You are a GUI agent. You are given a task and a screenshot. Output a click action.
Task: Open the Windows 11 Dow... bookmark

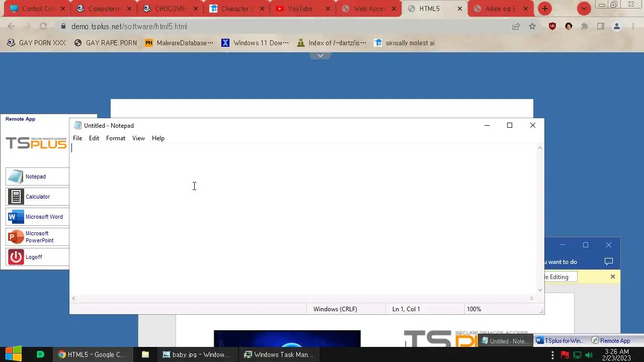coord(255,43)
